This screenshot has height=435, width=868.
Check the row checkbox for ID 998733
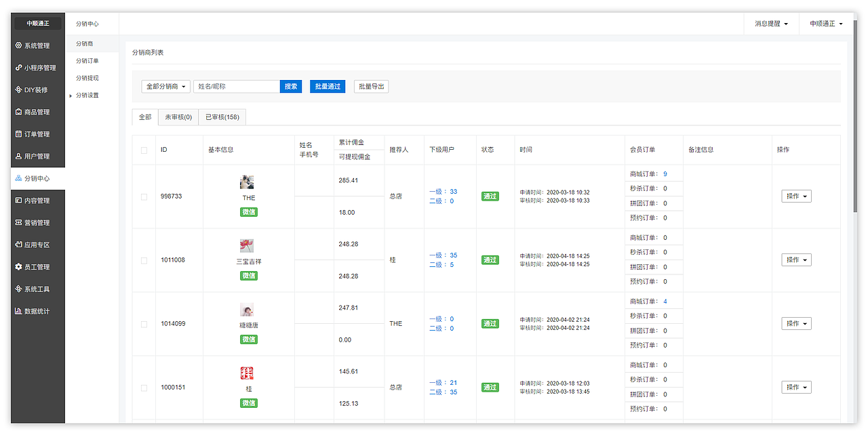point(144,196)
